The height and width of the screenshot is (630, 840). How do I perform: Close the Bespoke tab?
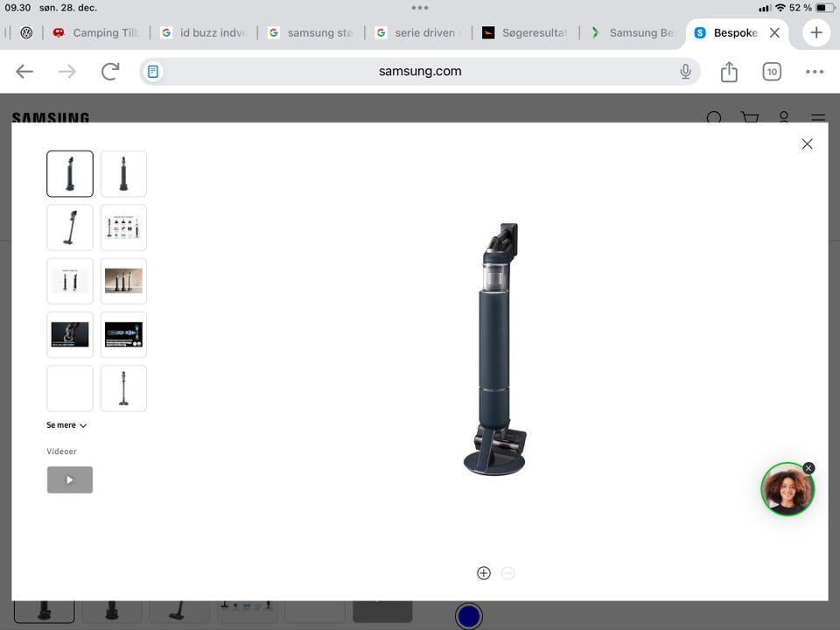[774, 32]
